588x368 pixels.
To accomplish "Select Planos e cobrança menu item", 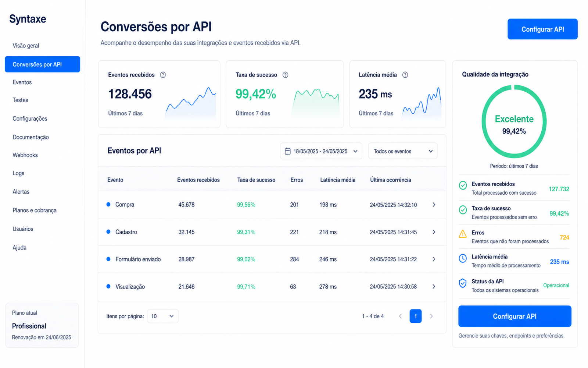I will coord(35,210).
